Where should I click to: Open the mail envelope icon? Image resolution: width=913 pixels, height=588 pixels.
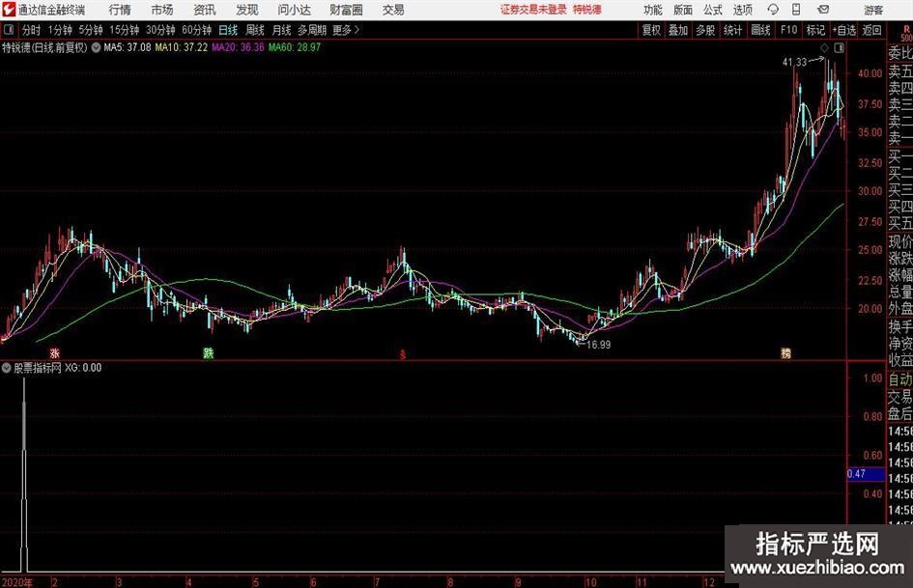[x=823, y=10]
